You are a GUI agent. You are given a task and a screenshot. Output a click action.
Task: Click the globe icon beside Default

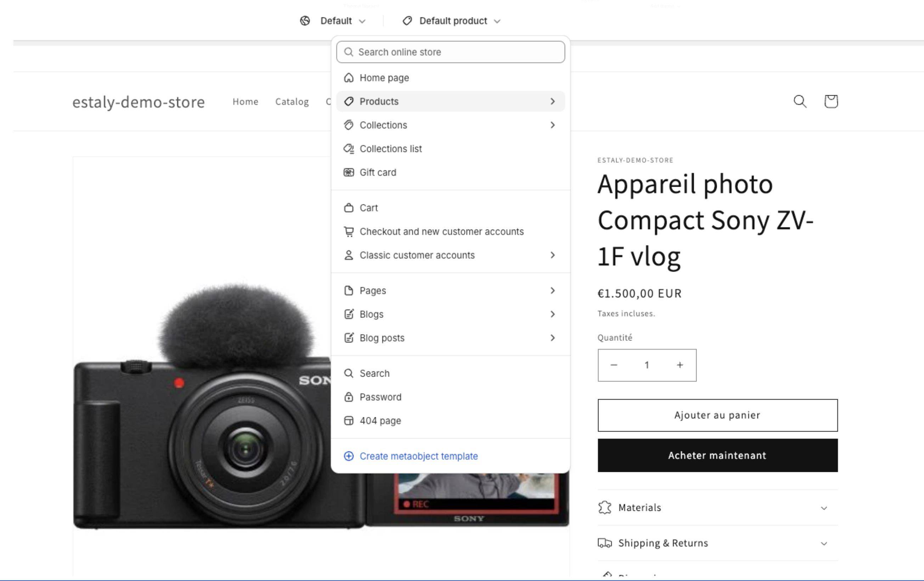[305, 21]
